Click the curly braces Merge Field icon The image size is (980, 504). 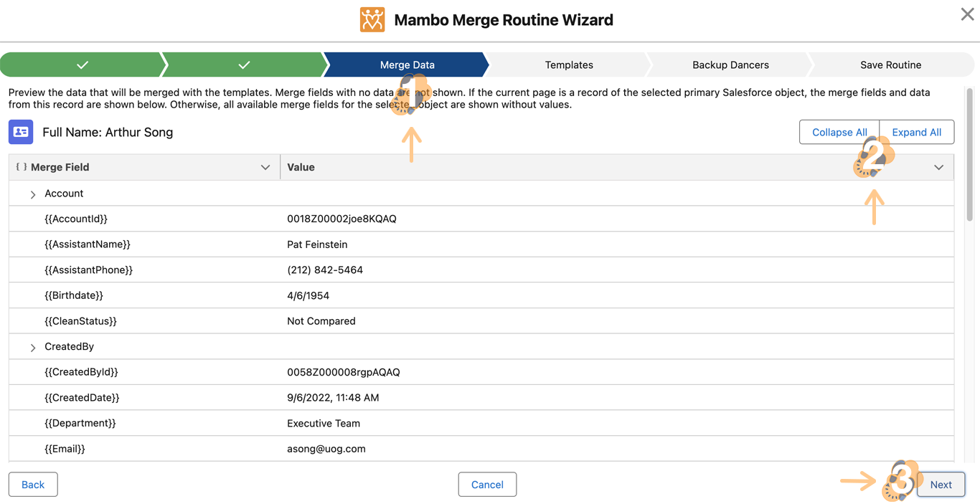coord(22,167)
